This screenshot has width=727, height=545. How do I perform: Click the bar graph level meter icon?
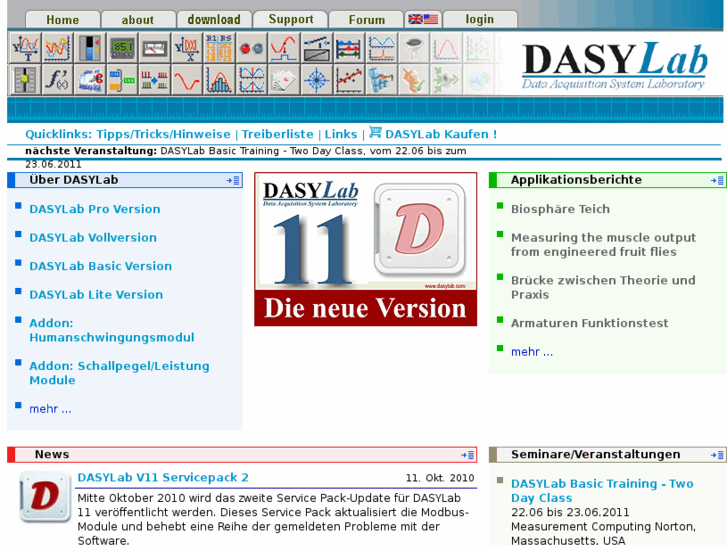pyautogui.click(x=90, y=48)
